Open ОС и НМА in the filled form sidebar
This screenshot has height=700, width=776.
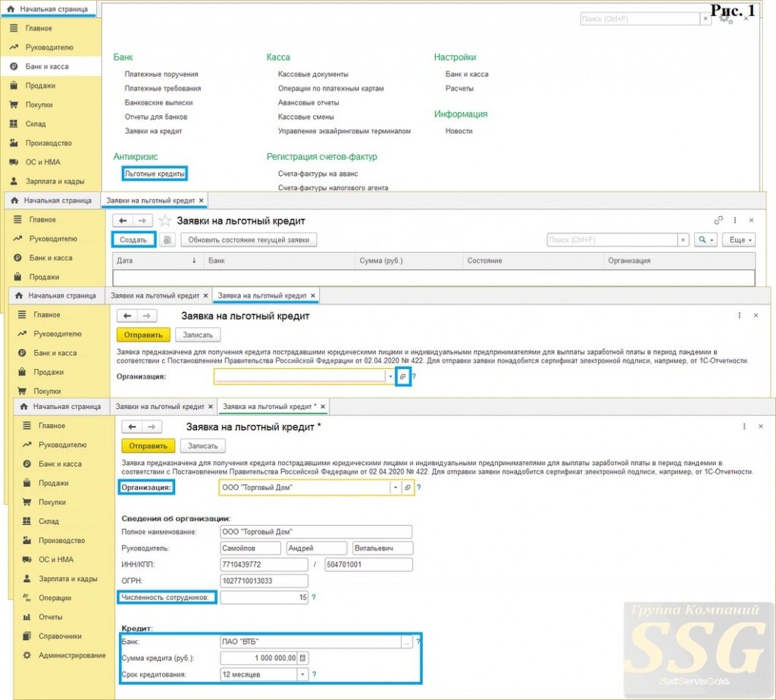(55, 560)
